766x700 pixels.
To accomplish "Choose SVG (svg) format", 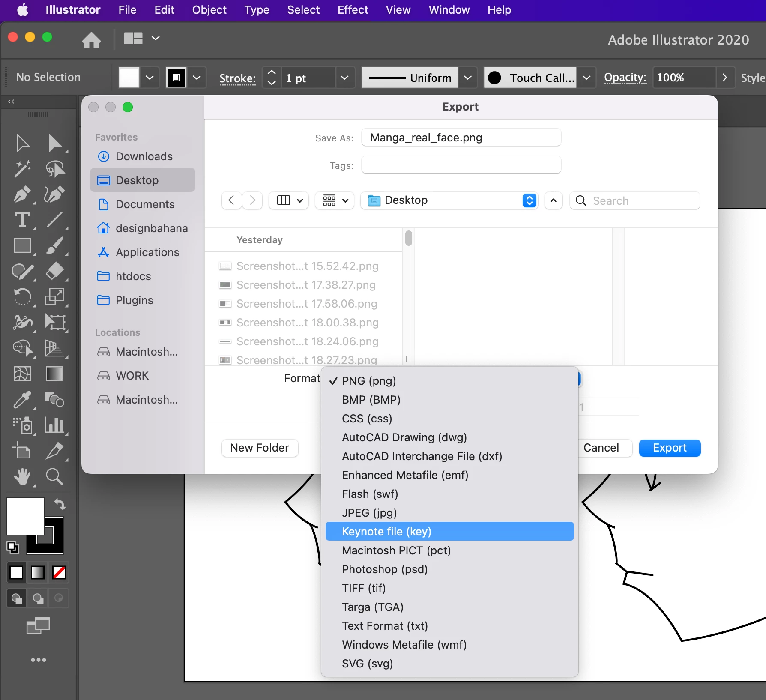I will coord(449,663).
